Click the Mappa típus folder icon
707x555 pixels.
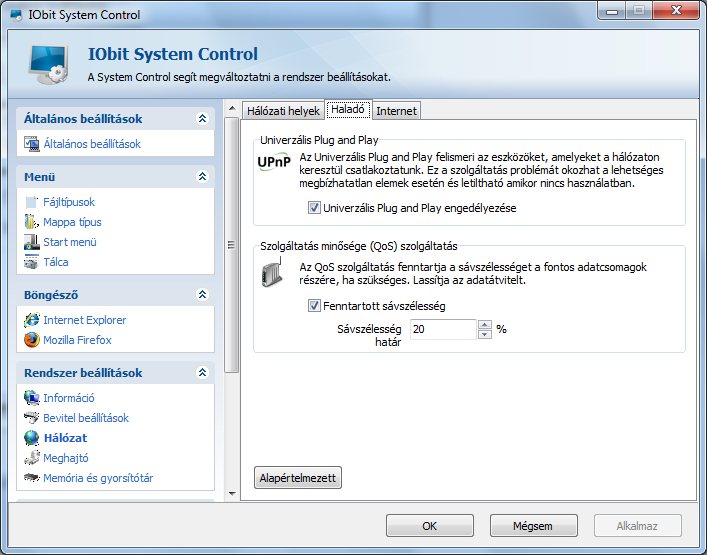pos(32,222)
